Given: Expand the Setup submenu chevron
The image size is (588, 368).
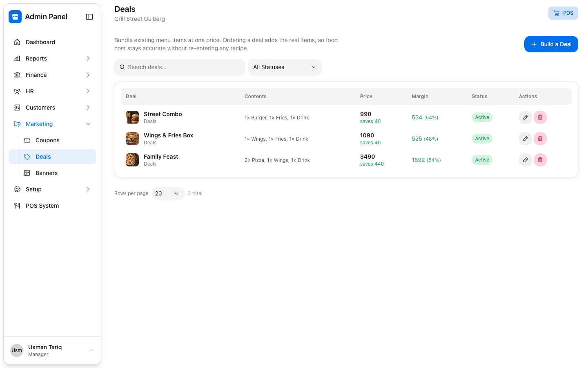Looking at the screenshot, I should tap(88, 189).
